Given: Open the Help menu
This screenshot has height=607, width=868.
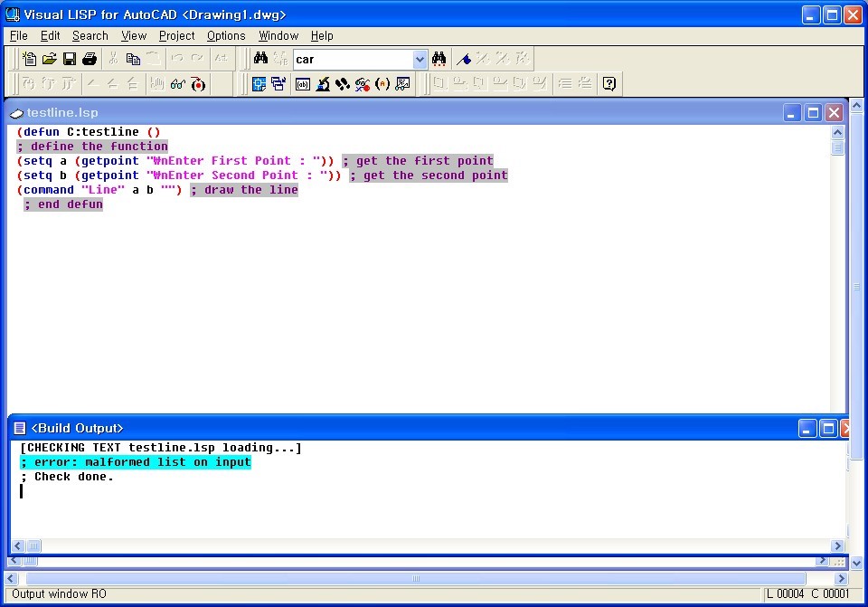Looking at the screenshot, I should [x=322, y=36].
